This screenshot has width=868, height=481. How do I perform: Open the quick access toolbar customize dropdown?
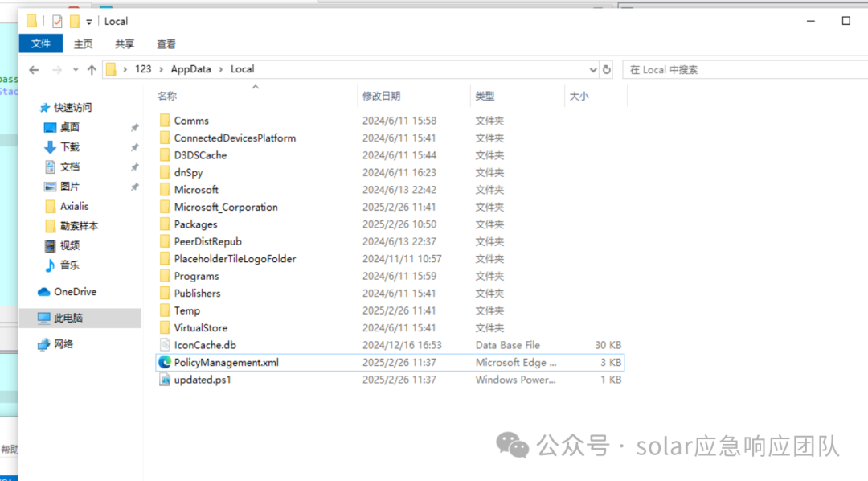pyautogui.click(x=89, y=23)
